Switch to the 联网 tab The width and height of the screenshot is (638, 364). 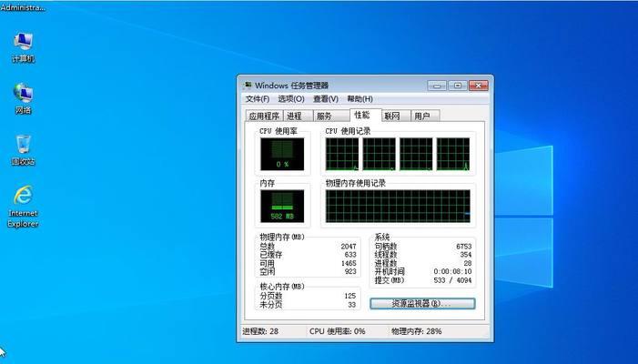(x=396, y=116)
